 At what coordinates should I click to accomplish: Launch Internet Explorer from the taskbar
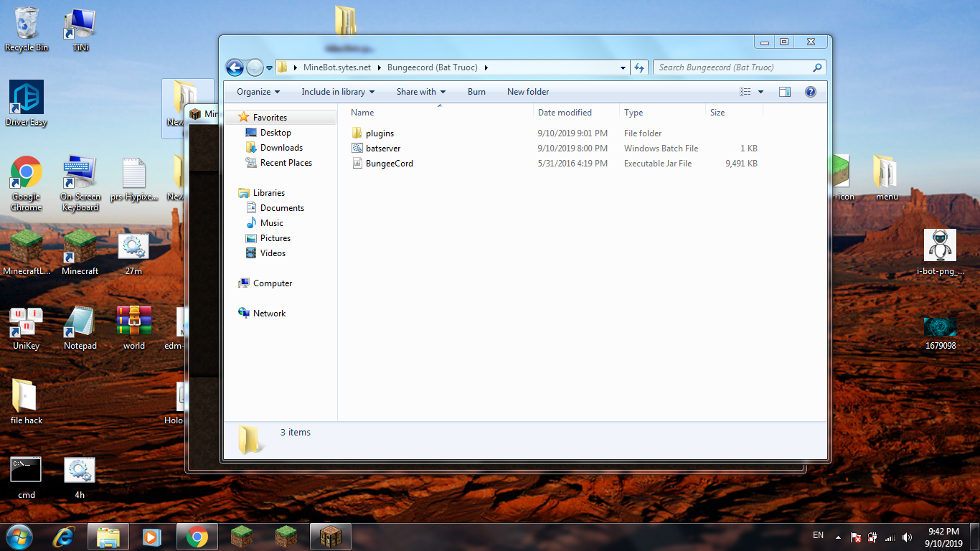(x=64, y=536)
